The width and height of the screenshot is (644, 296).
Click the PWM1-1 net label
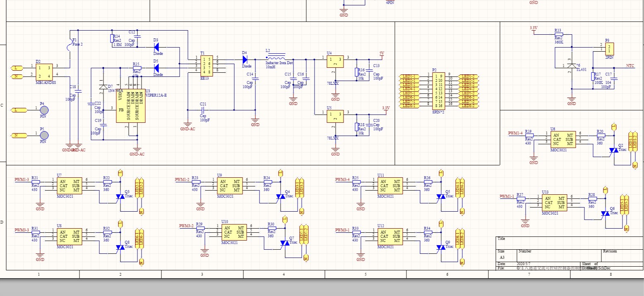[x=507, y=196]
